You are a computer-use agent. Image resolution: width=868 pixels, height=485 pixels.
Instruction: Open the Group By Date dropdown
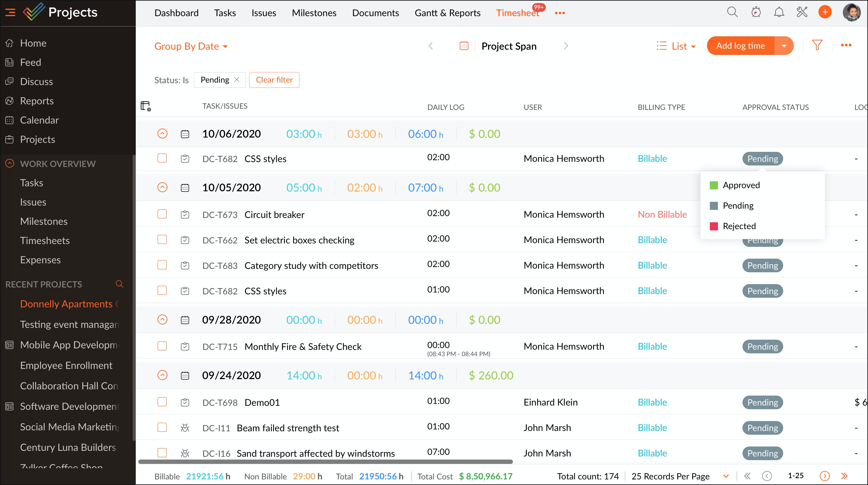point(191,46)
